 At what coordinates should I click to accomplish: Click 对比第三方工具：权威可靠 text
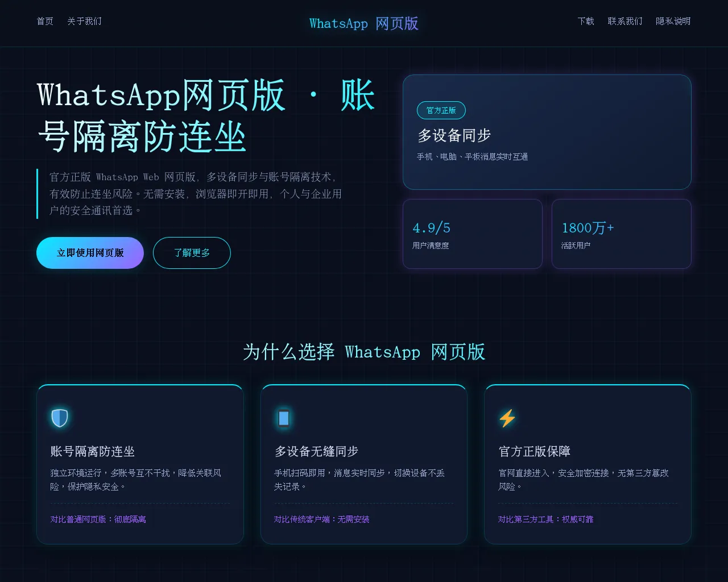(546, 519)
